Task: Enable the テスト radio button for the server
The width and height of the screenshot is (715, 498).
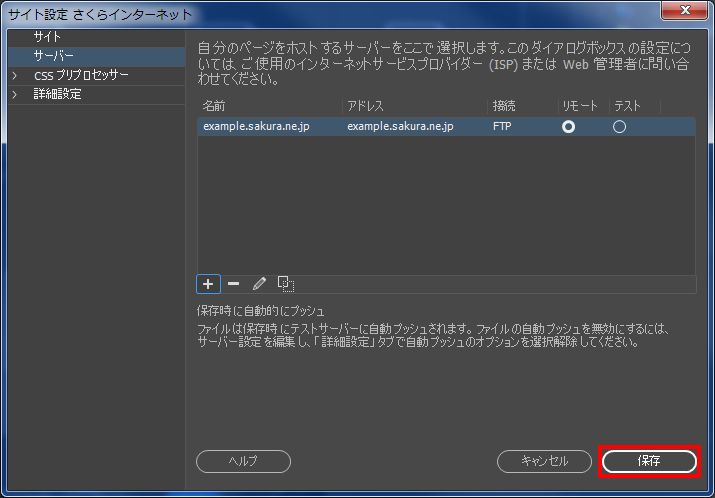Action: coord(619,127)
